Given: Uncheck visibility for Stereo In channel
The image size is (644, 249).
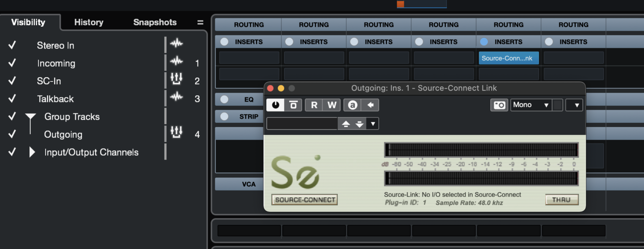Looking at the screenshot, I should click(12, 45).
